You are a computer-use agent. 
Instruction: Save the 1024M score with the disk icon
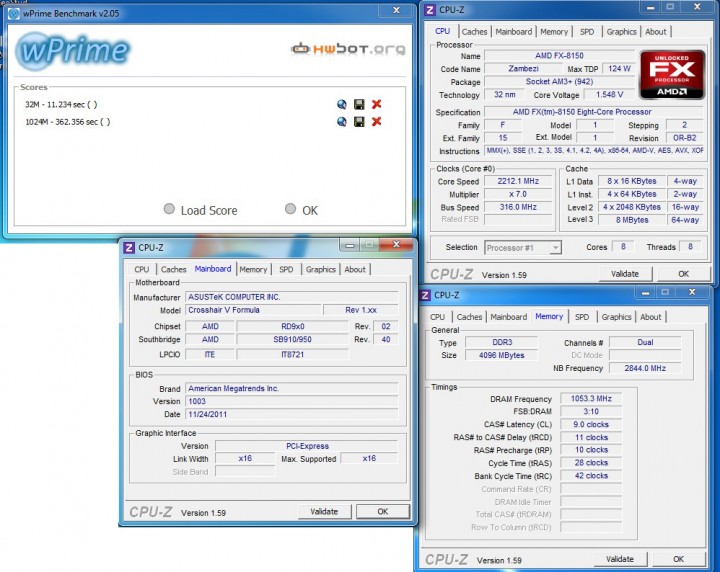[x=359, y=122]
